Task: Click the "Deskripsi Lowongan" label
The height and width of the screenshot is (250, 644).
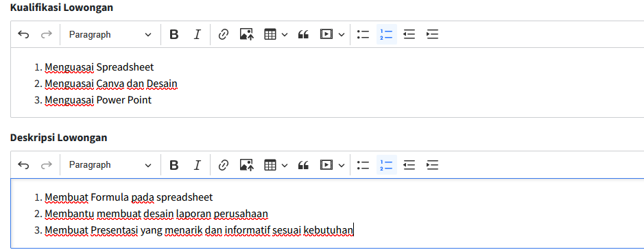Action: click(x=59, y=138)
